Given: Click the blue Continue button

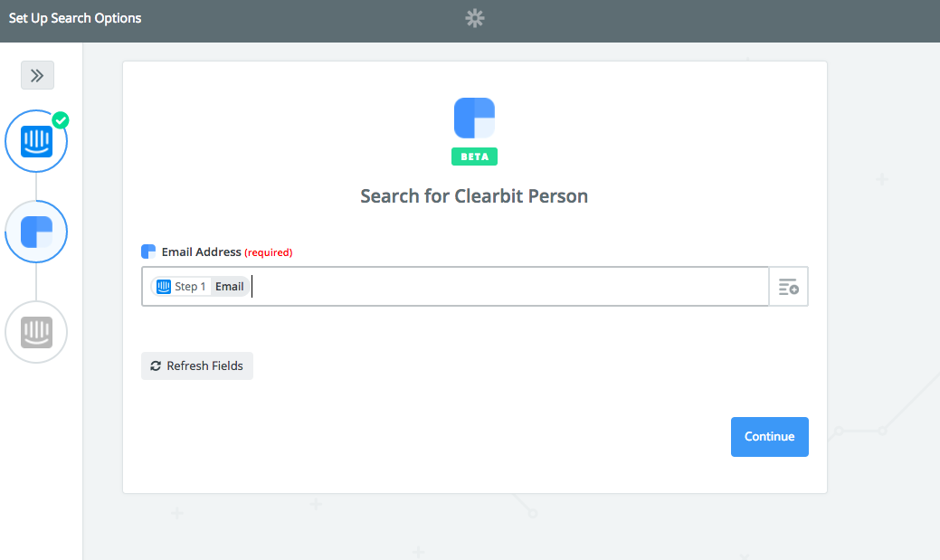Looking at the screenshot, I should 770,436.
